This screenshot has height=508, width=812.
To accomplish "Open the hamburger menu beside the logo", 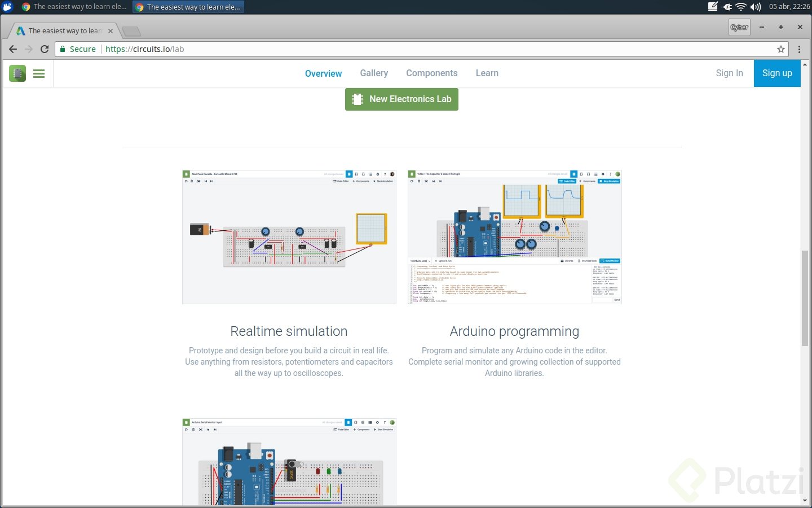I will 39,73.
